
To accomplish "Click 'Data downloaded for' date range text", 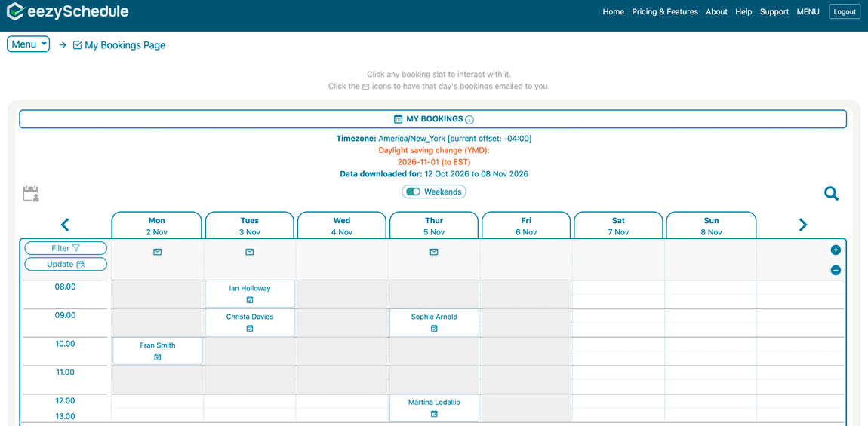I will click(434, 173).
